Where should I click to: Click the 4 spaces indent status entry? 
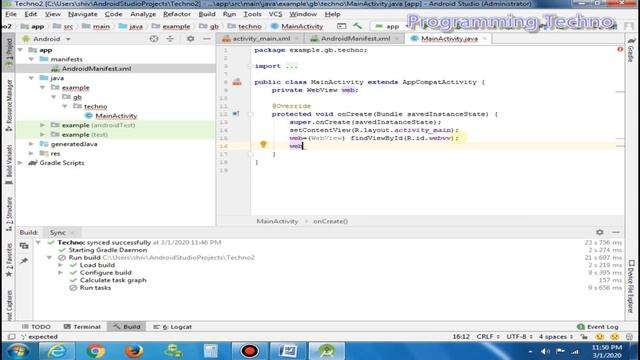click(556, 337)
